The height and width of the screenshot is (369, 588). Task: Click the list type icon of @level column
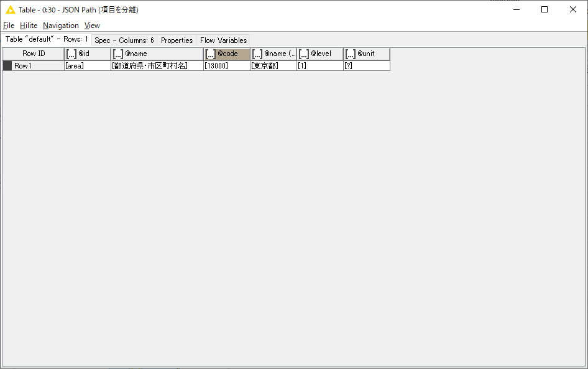pos(304,54)
